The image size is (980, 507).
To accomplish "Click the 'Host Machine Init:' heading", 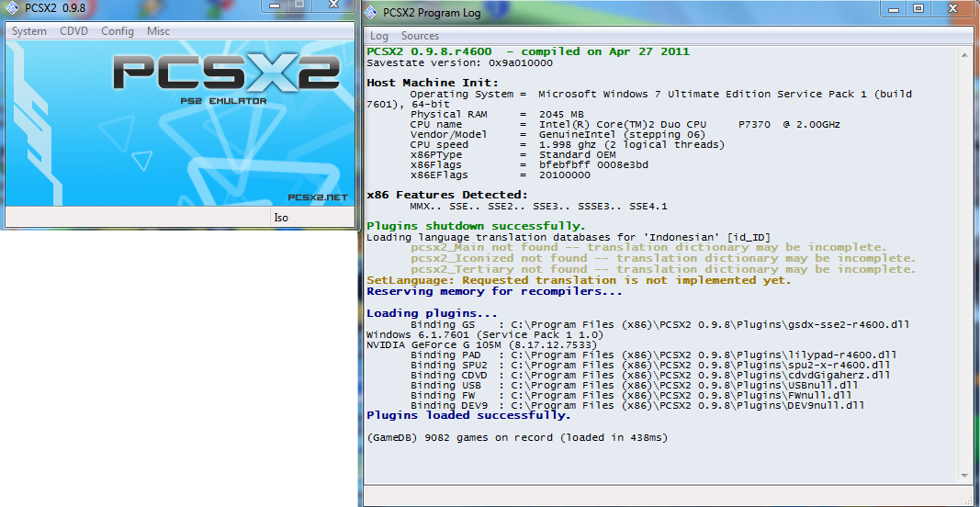I will coord(432,83).
